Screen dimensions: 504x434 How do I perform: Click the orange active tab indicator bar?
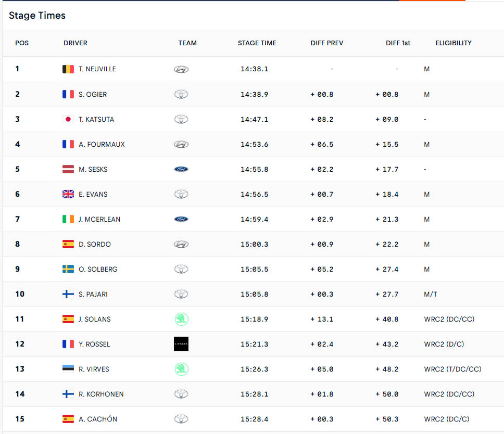tap(432, 1)
